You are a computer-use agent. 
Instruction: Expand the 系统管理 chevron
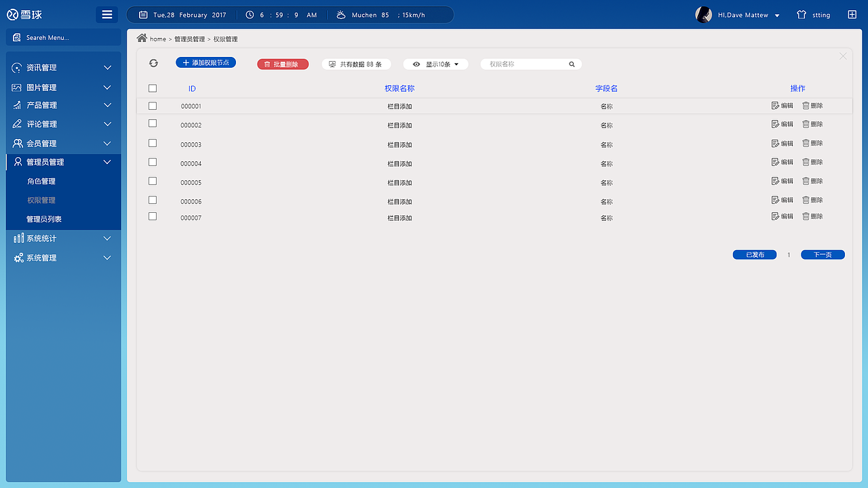pyautogui.click(x=107, y=258)
